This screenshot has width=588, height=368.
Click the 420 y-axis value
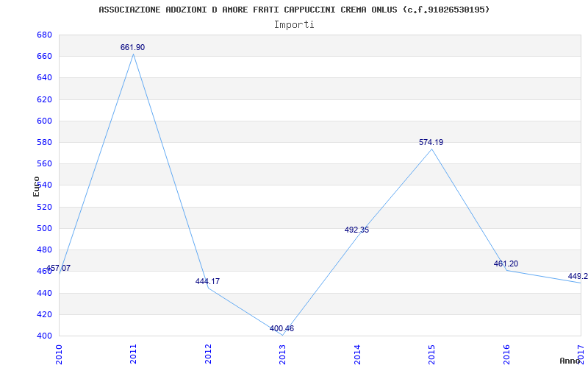coord(44,314)
